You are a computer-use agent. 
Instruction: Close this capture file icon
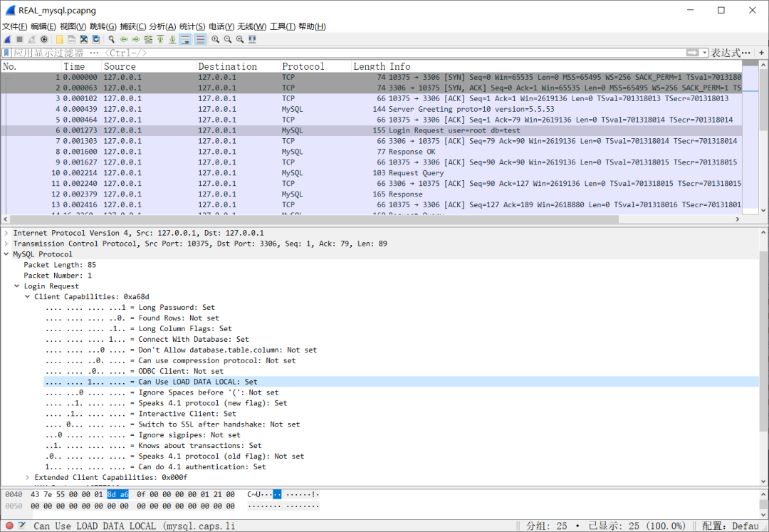tap(84, 40)
